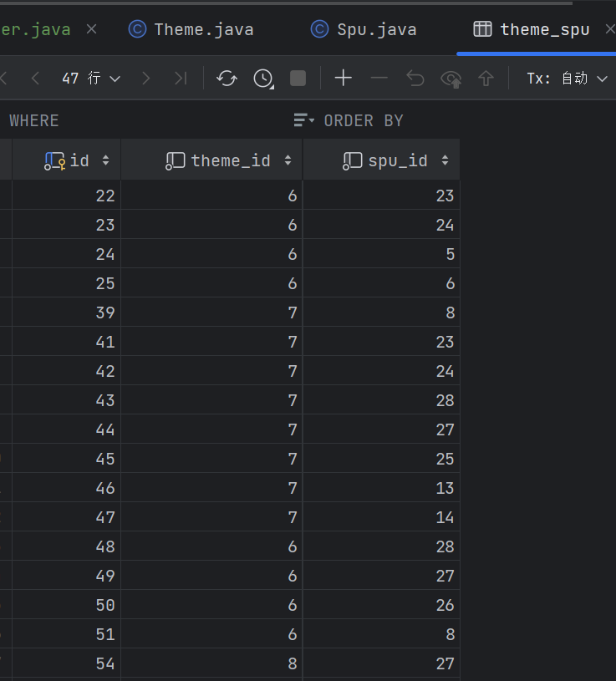The height and width of the screenshot is (681, 616).
Task: Switch to the Theme.java tab
Action: click(x=191, y=29)
